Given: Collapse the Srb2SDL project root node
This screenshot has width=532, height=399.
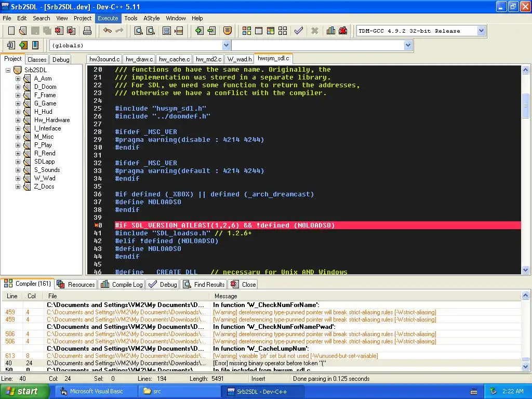Looking at the screenshot, I should pyautogui.click(x=8, y=70).
